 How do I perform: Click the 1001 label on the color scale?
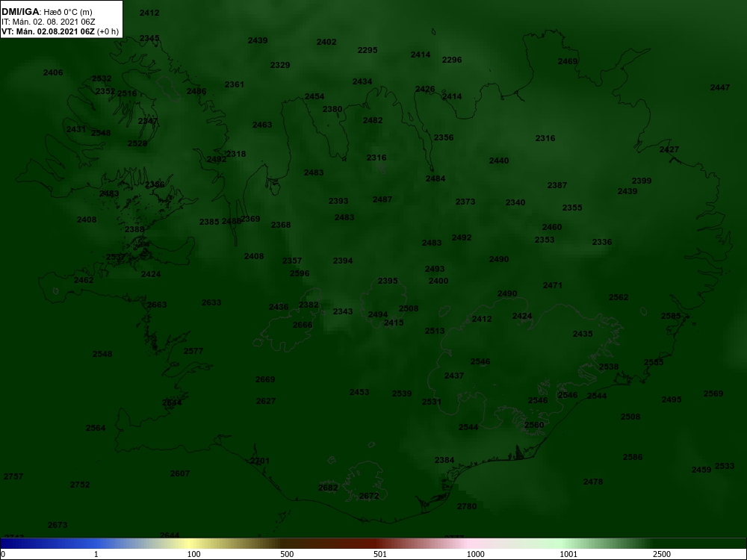tap(568, 554)
